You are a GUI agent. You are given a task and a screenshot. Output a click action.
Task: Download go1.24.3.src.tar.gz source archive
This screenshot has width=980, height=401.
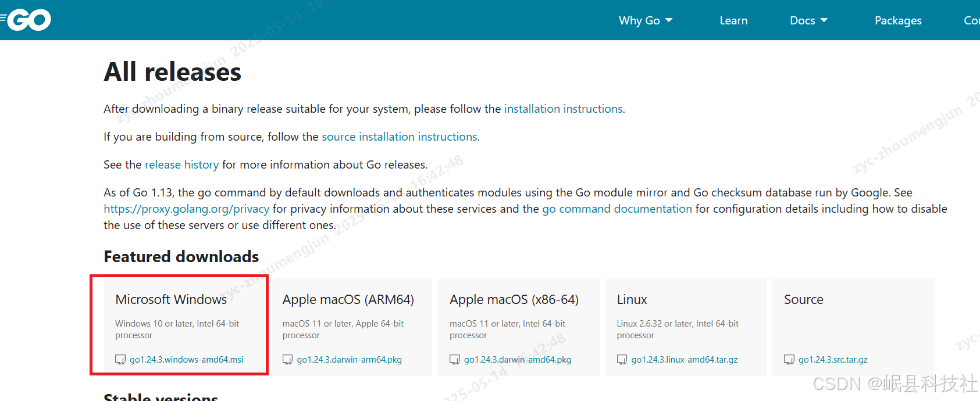832,360
